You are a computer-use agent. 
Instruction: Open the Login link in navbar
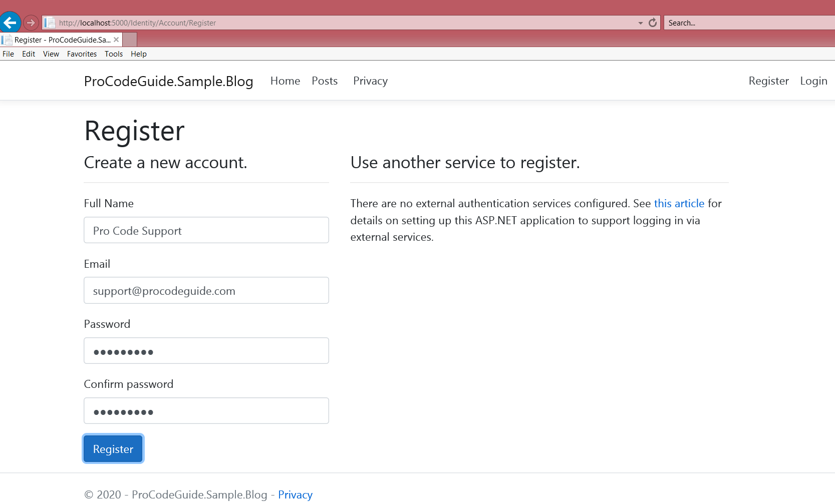coord(813,81)
